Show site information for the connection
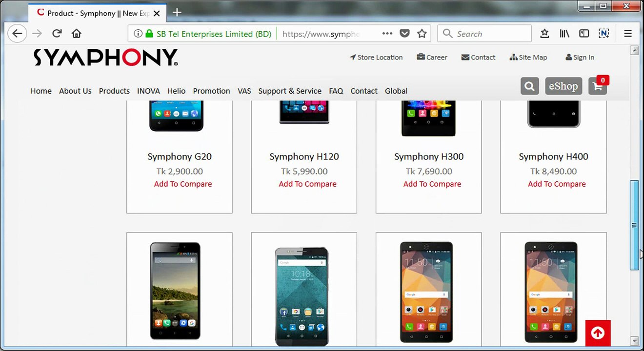644x351 pixels. click(x=138, y=34)
